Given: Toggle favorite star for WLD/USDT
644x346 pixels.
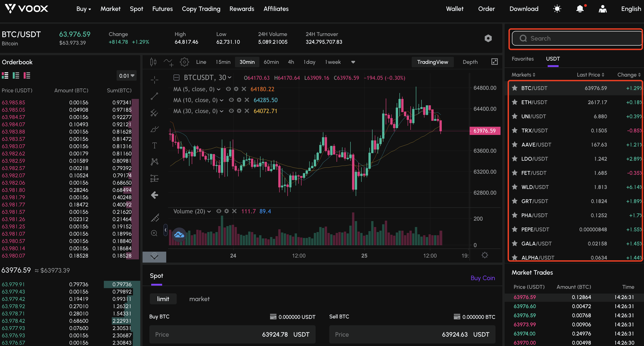Looking at the screenshot, I should pos(514,187).
